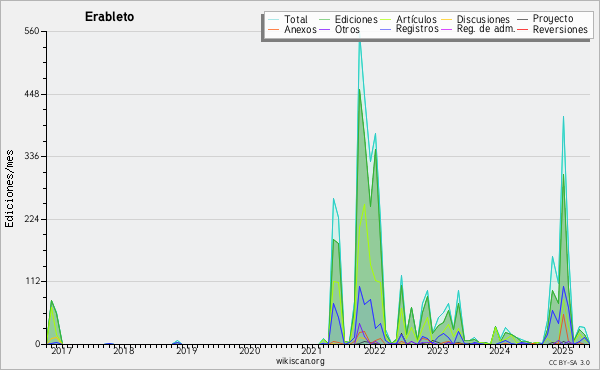Click the wikiscan.org credit text
Screen dimensions: 600x370
coord(300,361)
